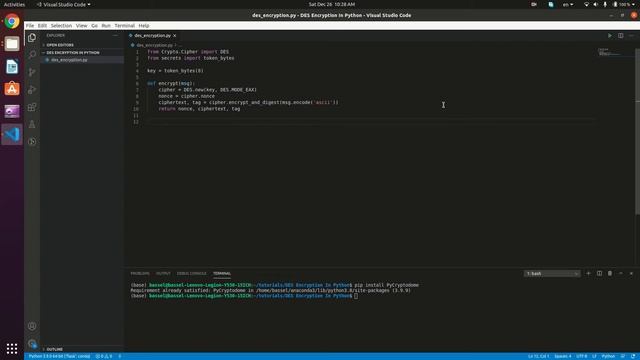Image resolution: width=640 pixels, height=360 pixels.
Task: Click the Ln, Col cursor position indicator
Action: pos(538,356)
